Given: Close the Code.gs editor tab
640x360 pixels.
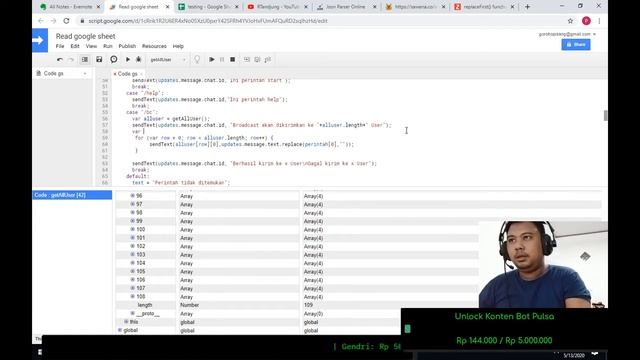Looking at the screenshot, I should pyautogui.click(x=141, y=74).
